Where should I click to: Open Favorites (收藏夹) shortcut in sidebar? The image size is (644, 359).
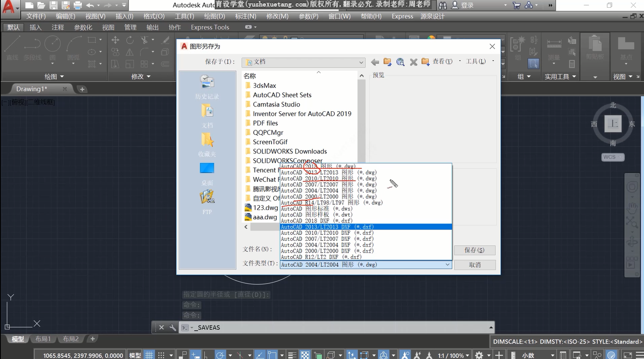pos(207,144)
